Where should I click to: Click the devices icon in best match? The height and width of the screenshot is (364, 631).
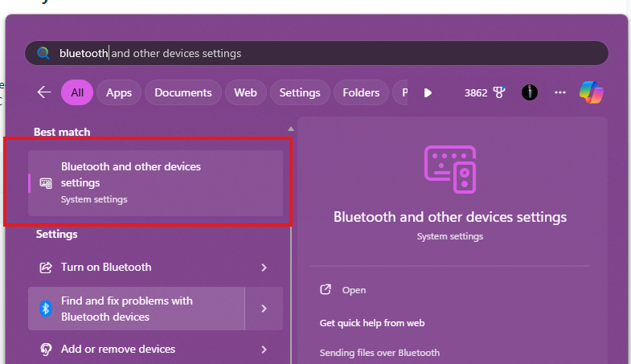[x=46, y=183]
